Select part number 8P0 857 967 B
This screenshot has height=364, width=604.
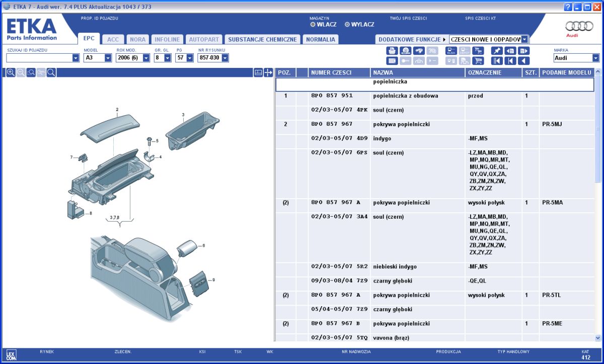(x=336, y=324)
